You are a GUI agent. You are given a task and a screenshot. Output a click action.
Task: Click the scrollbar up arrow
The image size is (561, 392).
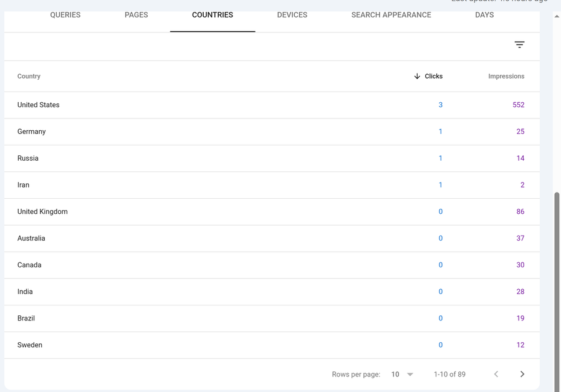(557, 16)
